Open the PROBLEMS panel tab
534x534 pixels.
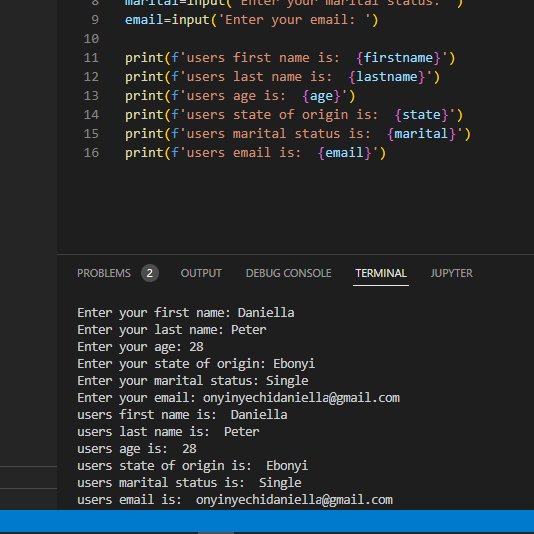[104, 273]
